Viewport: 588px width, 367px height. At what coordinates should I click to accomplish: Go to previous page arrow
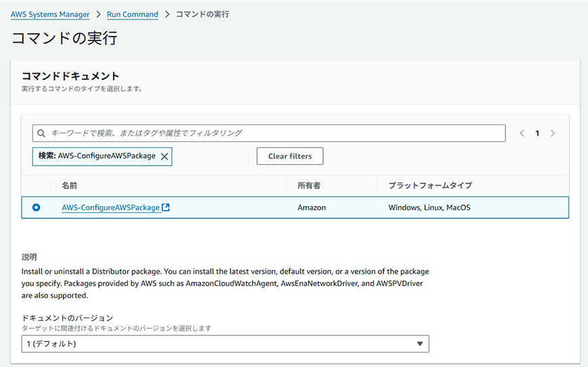click(x=522, y=133)
